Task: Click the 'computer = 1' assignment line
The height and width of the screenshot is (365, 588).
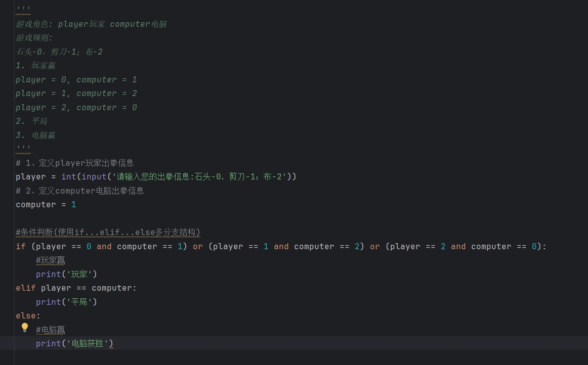Action: [46, 205]
